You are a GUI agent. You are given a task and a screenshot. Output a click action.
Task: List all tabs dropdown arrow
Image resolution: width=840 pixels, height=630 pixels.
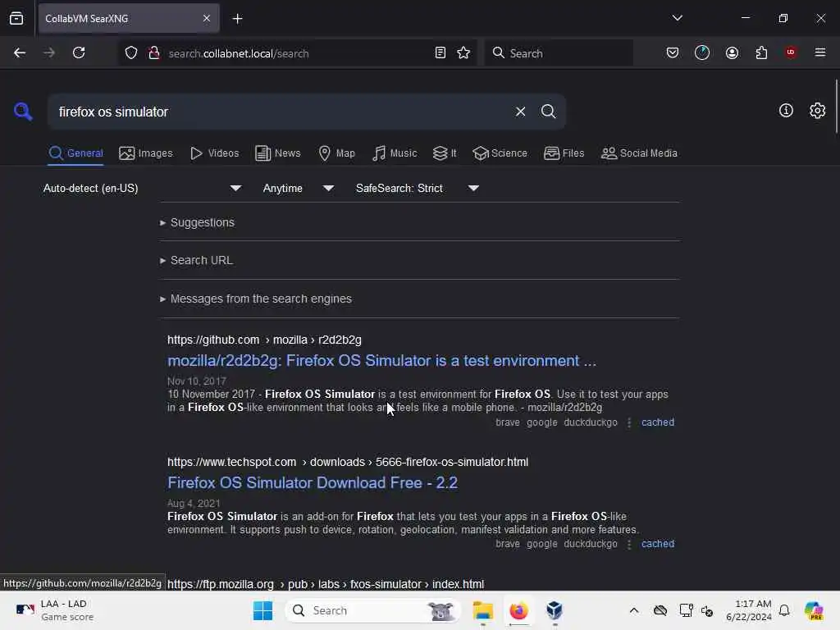(x=677, y=18)
